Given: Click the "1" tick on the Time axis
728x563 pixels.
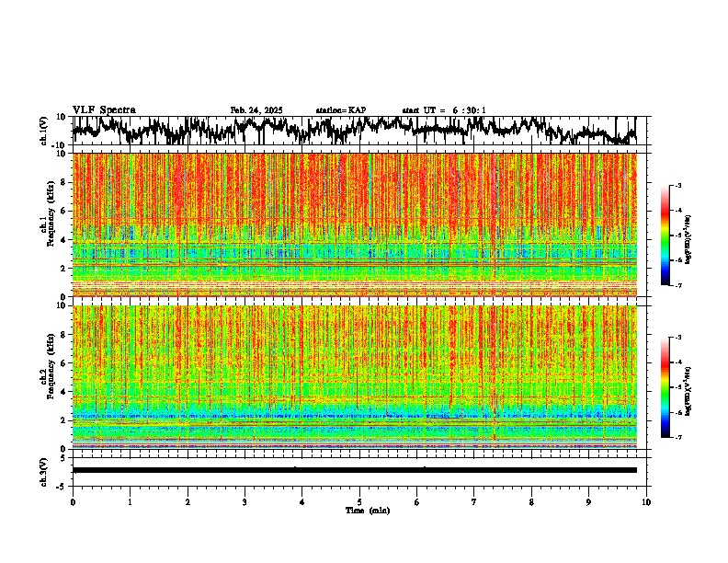Looking at the screenshot, I should coord(130,502).
